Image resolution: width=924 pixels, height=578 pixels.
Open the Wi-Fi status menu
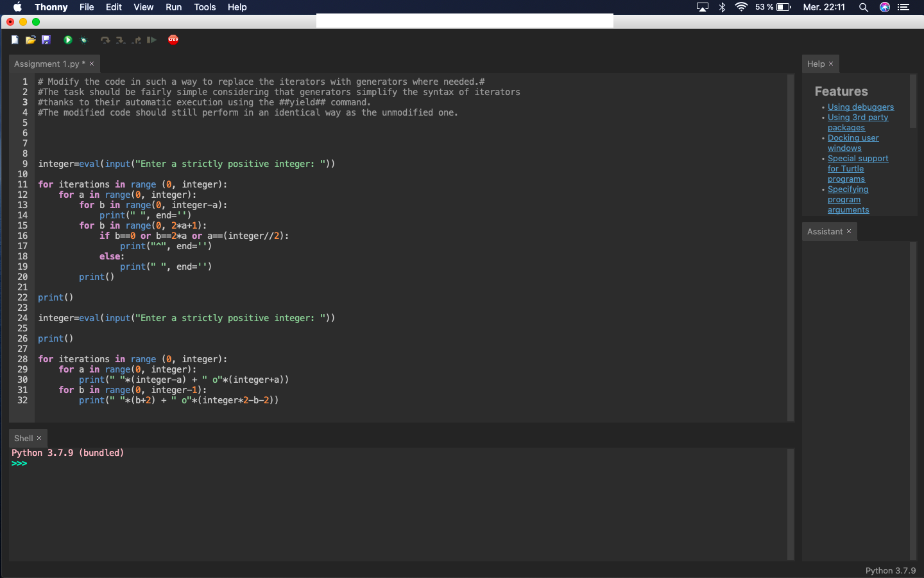tap(741, 8)
